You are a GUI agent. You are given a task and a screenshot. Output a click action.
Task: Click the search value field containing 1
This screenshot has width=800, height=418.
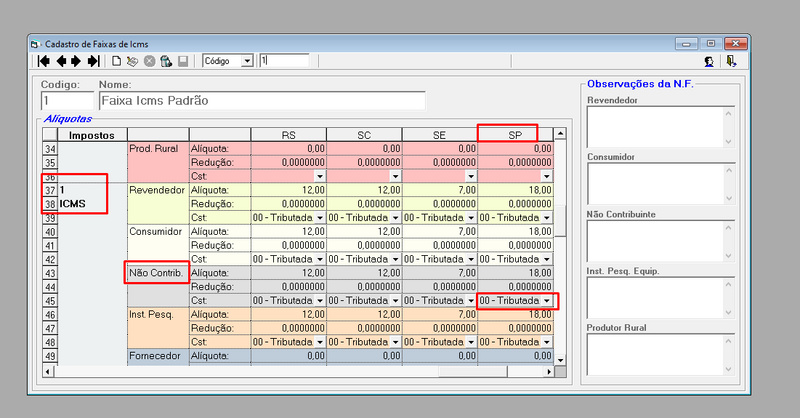coord(284,61)
